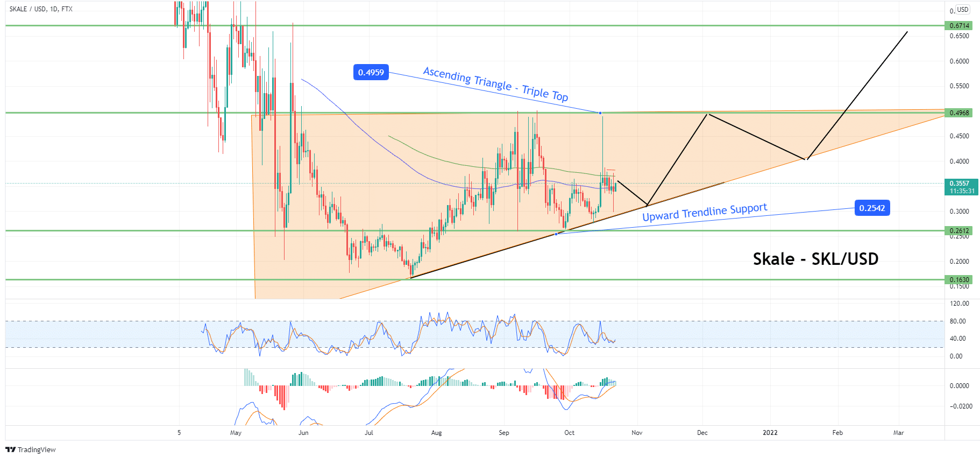The image size is (980, 457).
Task: Click the 2022 label on time axis
Action: (770, 433)
